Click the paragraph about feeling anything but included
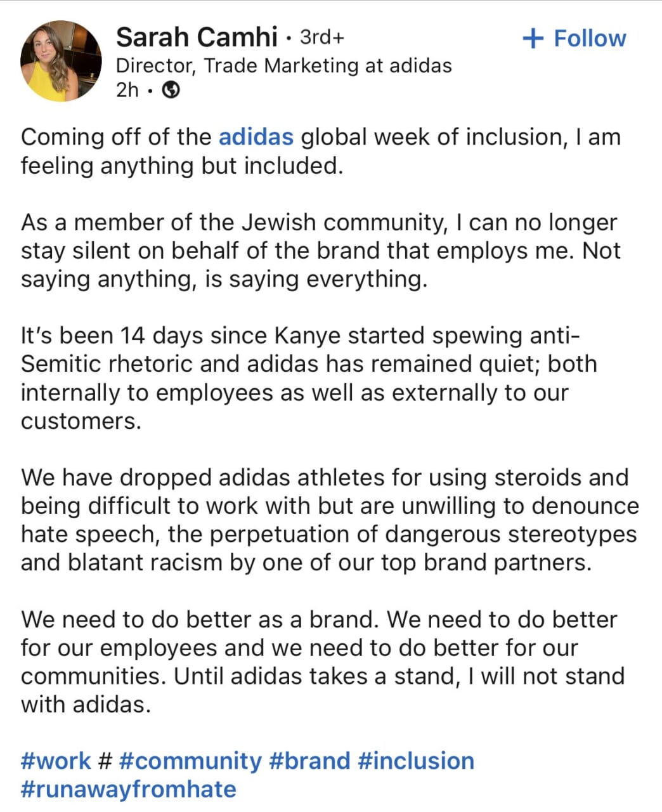The width and height of the screenshot is (662, 812). pos(320,151)
